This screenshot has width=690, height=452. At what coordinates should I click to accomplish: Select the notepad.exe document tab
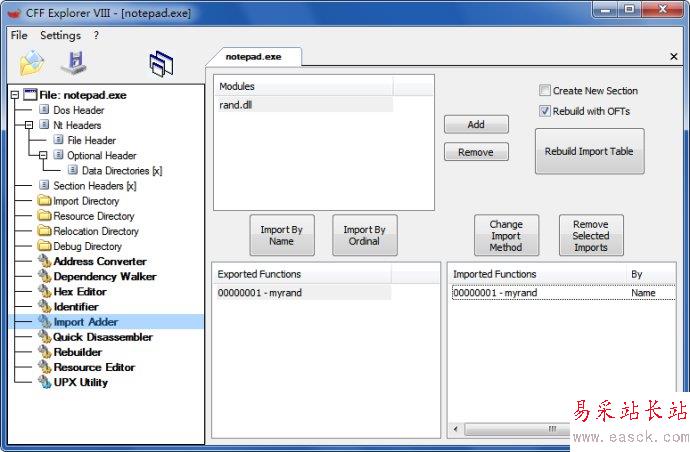point(253,57)
